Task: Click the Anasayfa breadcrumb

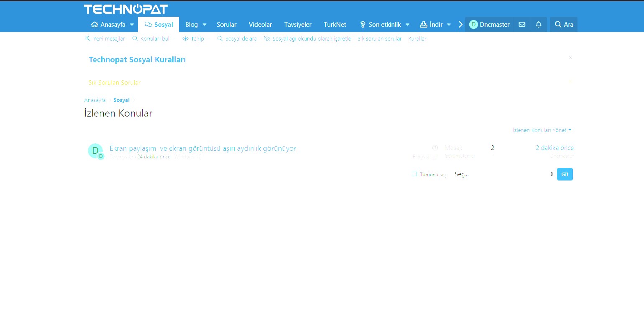Action: coord(95,100)
